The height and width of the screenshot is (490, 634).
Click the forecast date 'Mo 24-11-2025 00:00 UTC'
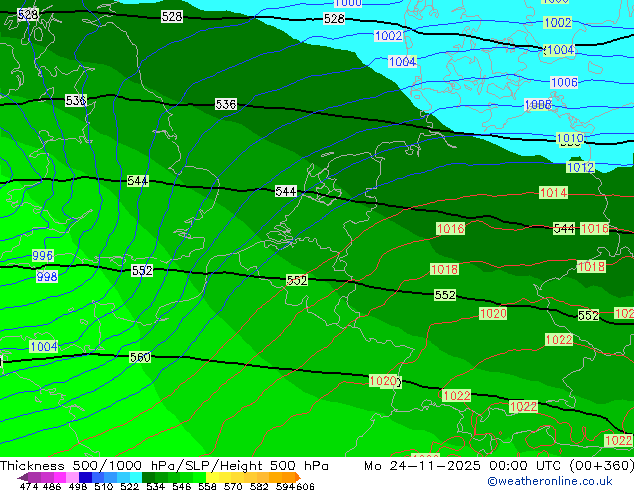pyautogui.click(x=464, y=466)
